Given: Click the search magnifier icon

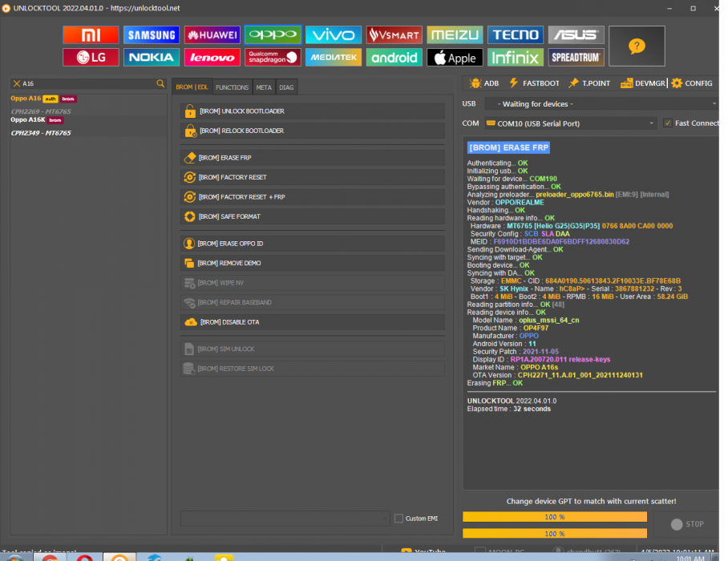Looking at the screenshot, I should (160, 83).
